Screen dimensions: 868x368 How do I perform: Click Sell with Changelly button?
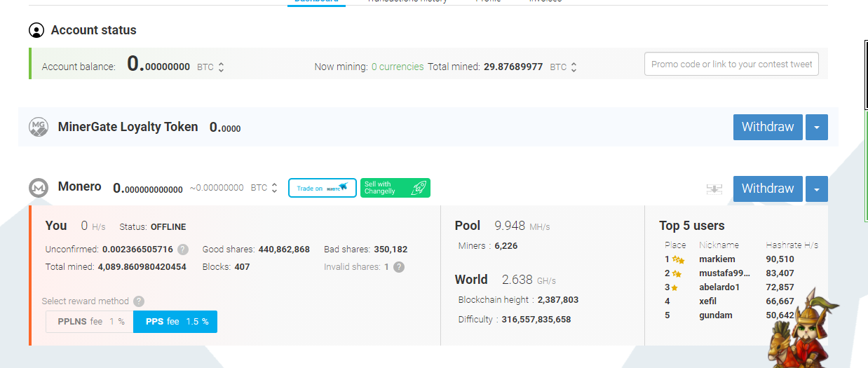pos(395,188)
